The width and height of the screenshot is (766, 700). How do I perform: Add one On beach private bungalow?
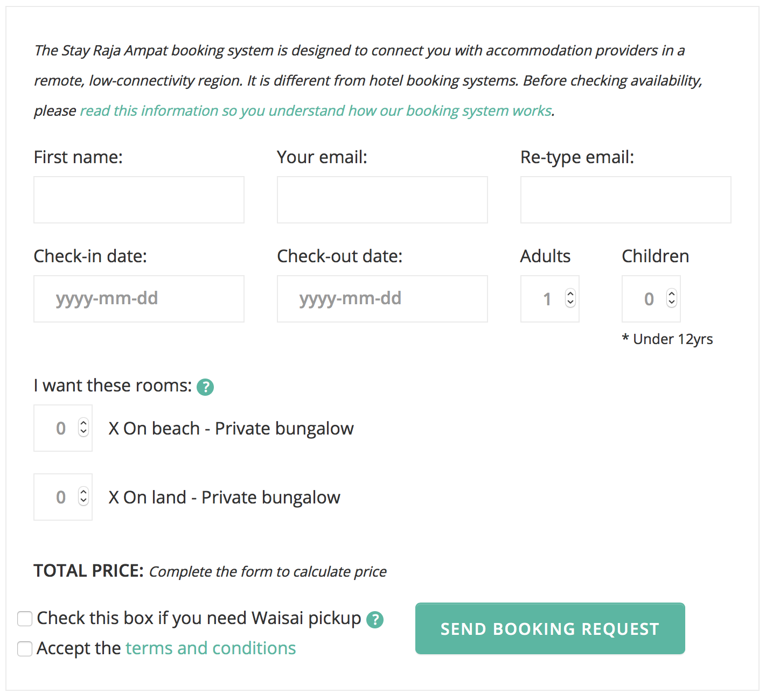[x=83, y=423]
